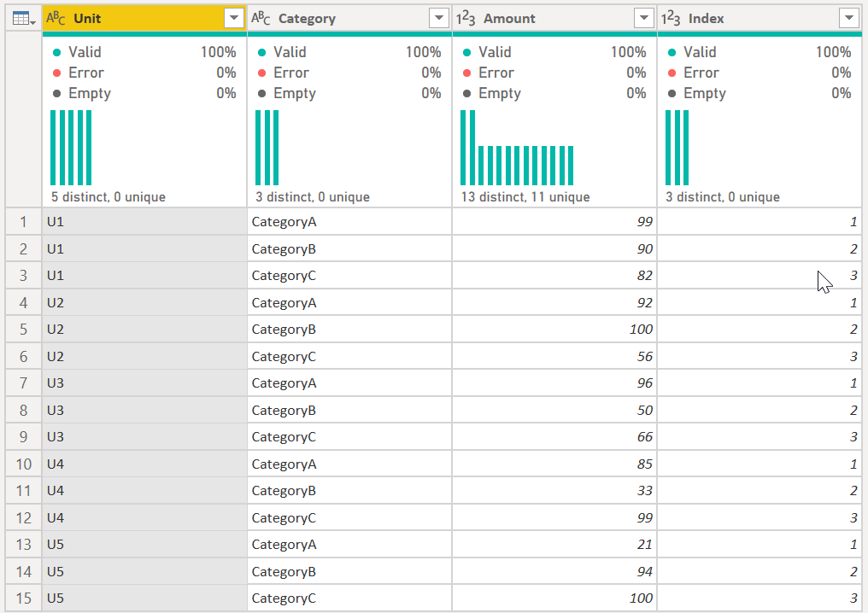Select Amount cell 66 in row 9
This screenshot has width=868, height=613.
click(x=554, y=436)
